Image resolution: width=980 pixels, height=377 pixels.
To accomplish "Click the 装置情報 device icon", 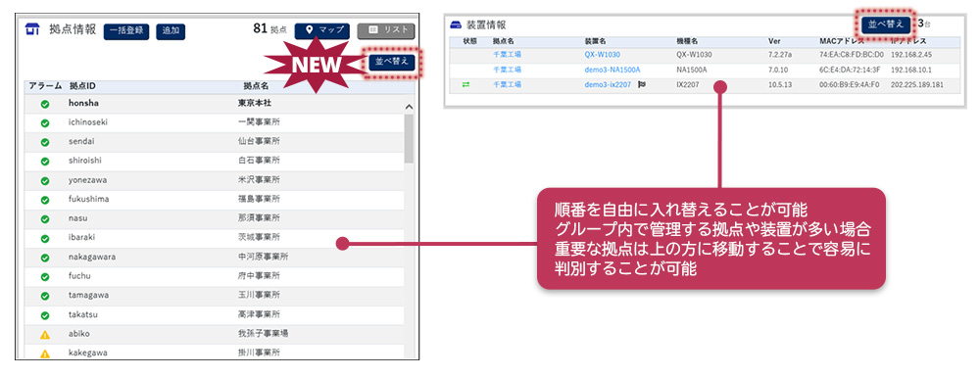I will pos(457,25).
